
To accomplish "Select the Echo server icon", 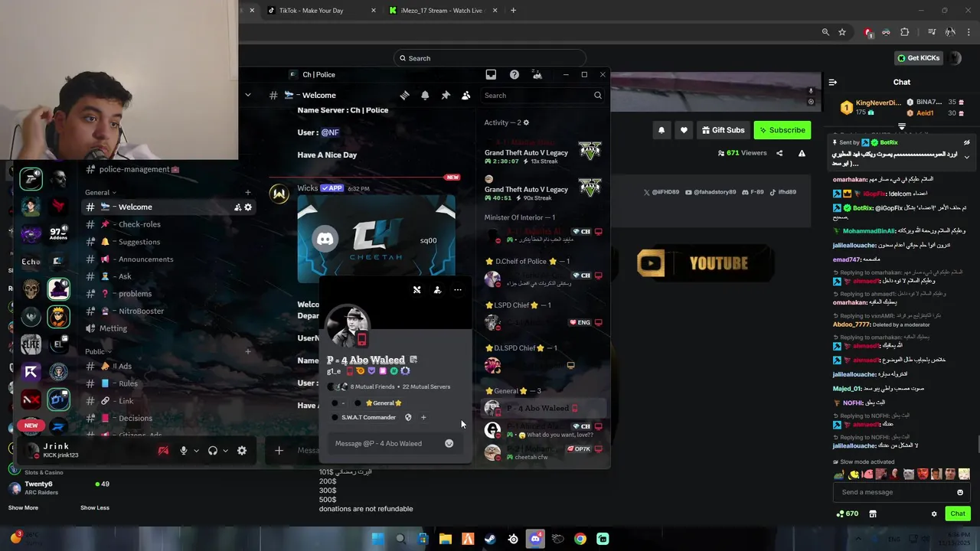I will click(x=31, y=262).
